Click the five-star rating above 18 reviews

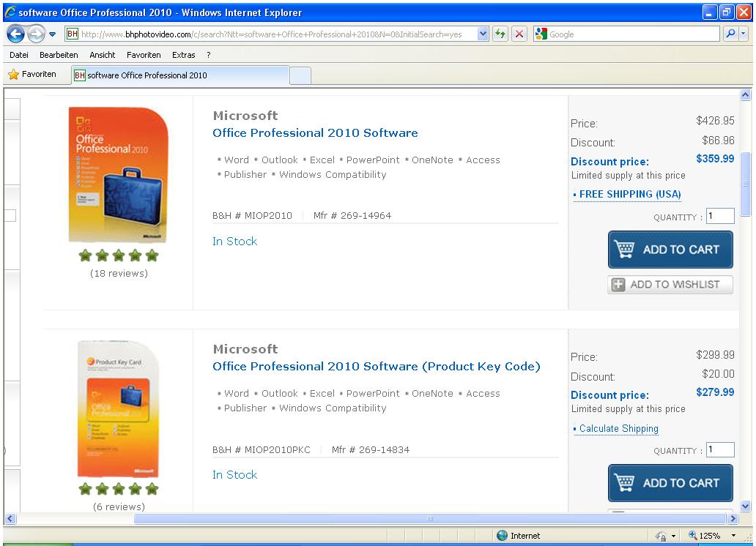coord(119,255)
